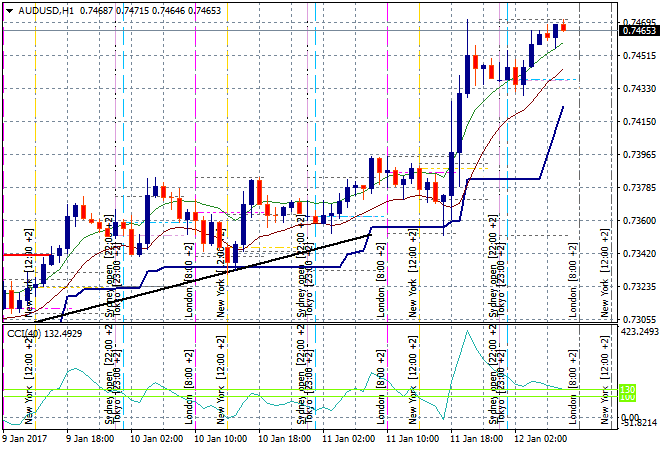Click the 10 Jan 10:00 time label
Image resolution: width=660 pixels, height=450 pixels.
220,438
